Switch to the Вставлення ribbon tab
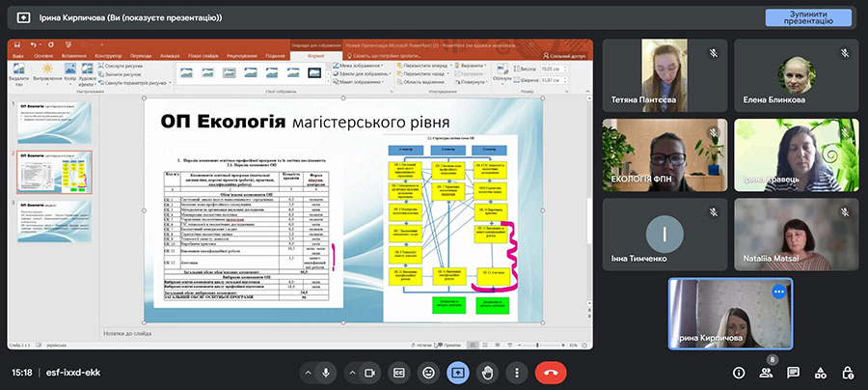The image size is (868, 390). click(73, 56)
